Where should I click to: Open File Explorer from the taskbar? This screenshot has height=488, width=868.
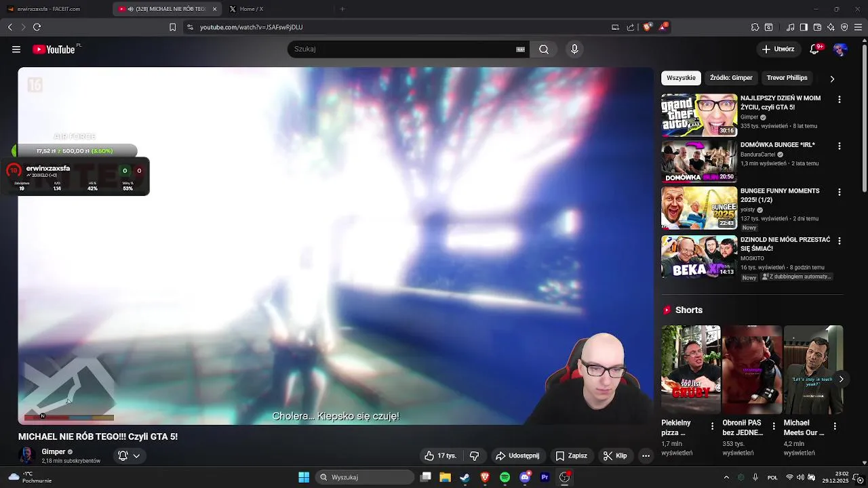pyautogui.click(x=445, y=477)
